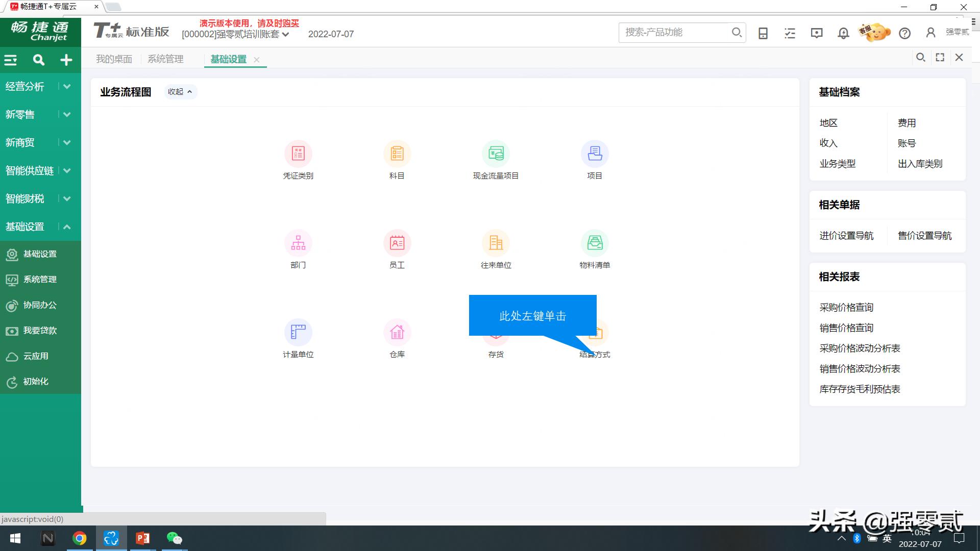Viewport: 980px width, 551px height.
Task: Select the 科目 icon
Action: click(x=397, y=154)
